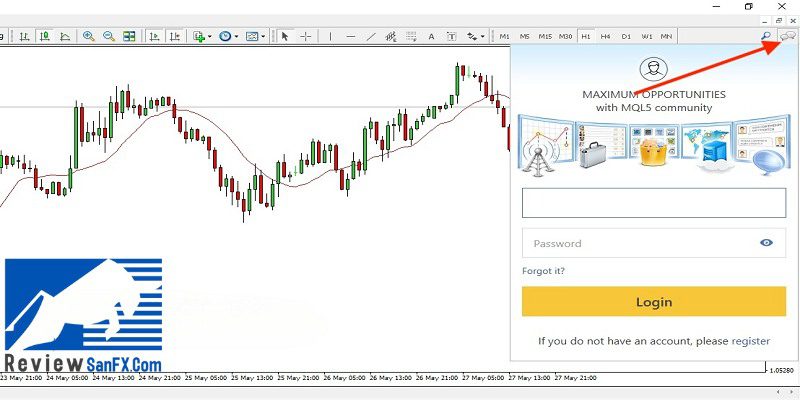Select the horizontal line tool
The height and width of the screenshot is (400, 800).
click(351, 36)
